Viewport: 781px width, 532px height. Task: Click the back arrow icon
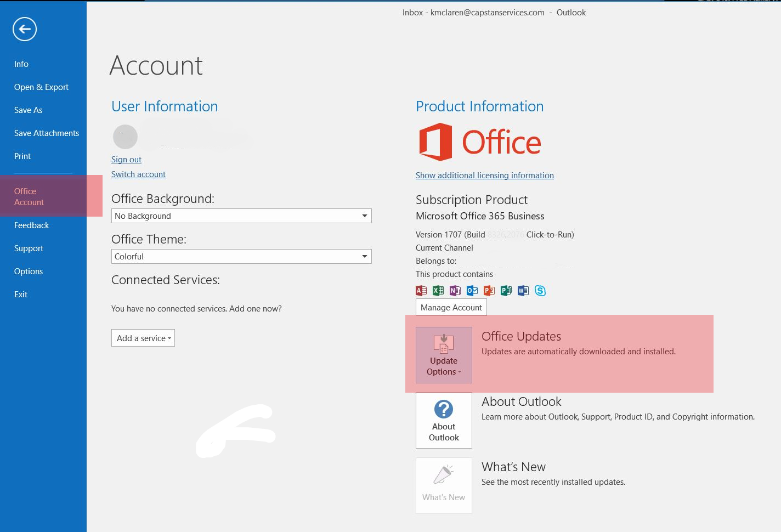pyautogui.click(x=25, y=29)
